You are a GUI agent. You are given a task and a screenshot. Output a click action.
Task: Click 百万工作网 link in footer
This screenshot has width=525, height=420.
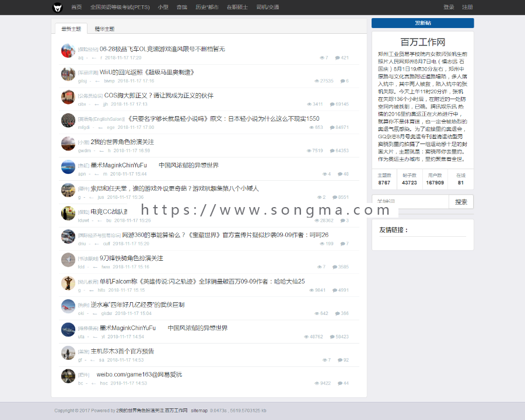(176, 411)
